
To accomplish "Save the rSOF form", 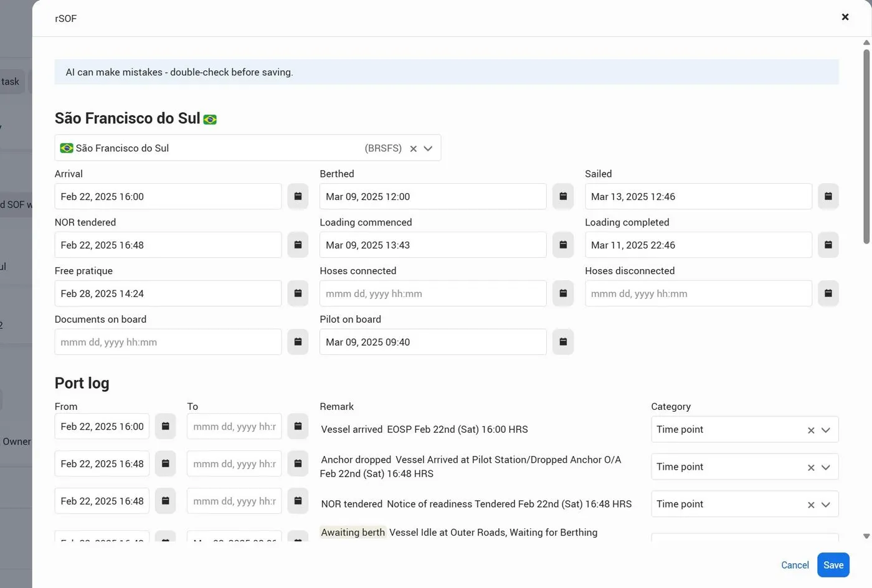I will pyautogui.click(x=833, y=565).
